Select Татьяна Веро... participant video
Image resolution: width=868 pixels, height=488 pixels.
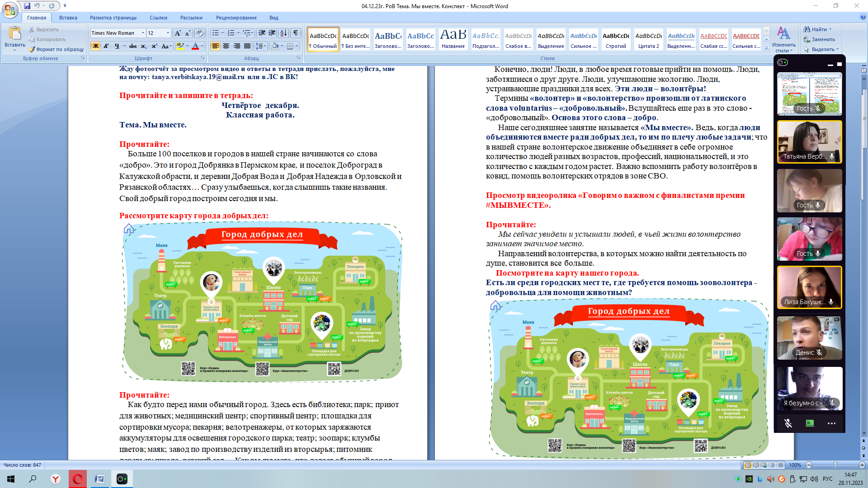point(809,142)
